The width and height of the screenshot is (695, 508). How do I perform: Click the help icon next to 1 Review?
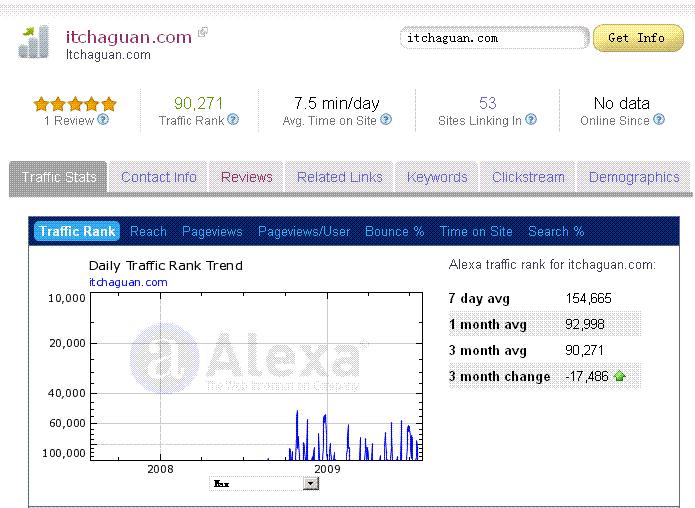103,120
